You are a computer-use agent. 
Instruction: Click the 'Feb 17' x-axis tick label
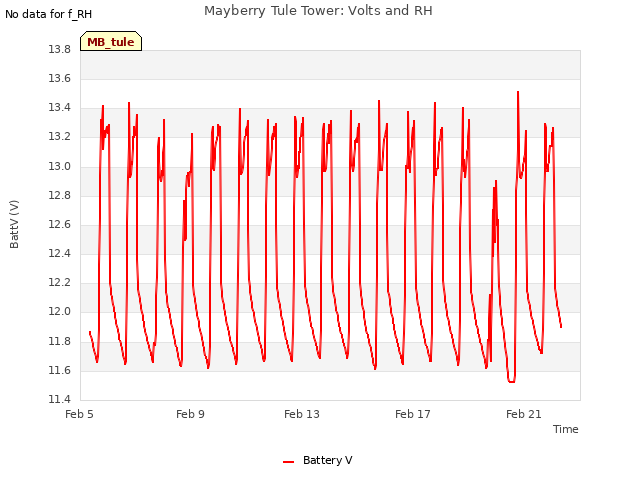click(413, 414)
